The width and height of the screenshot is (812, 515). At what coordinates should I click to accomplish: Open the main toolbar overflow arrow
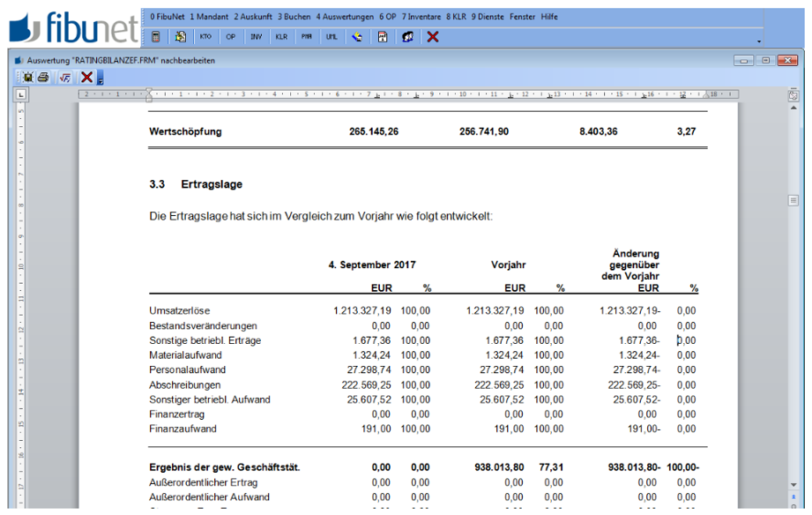click(759, 41)
